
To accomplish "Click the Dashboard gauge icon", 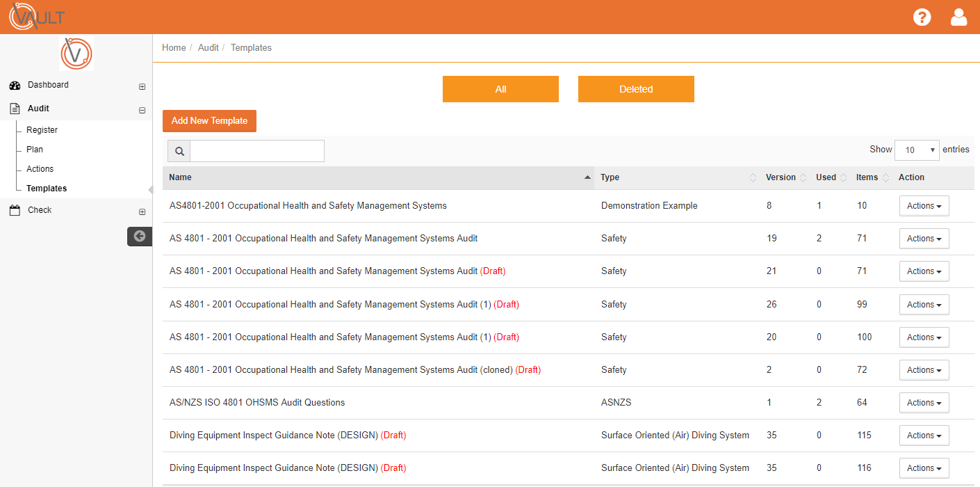I will [15, 86].
